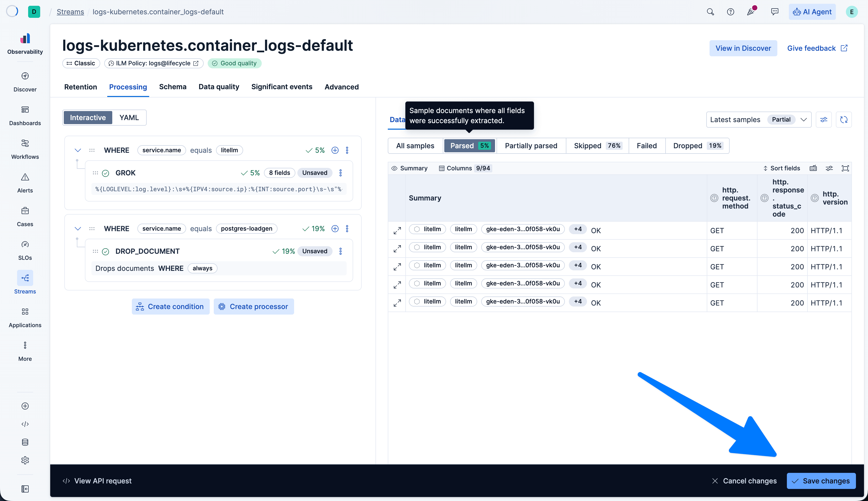Expand the samples table to fullscreen
Viewport: 868px width, 501px height.
pos(846,168)
